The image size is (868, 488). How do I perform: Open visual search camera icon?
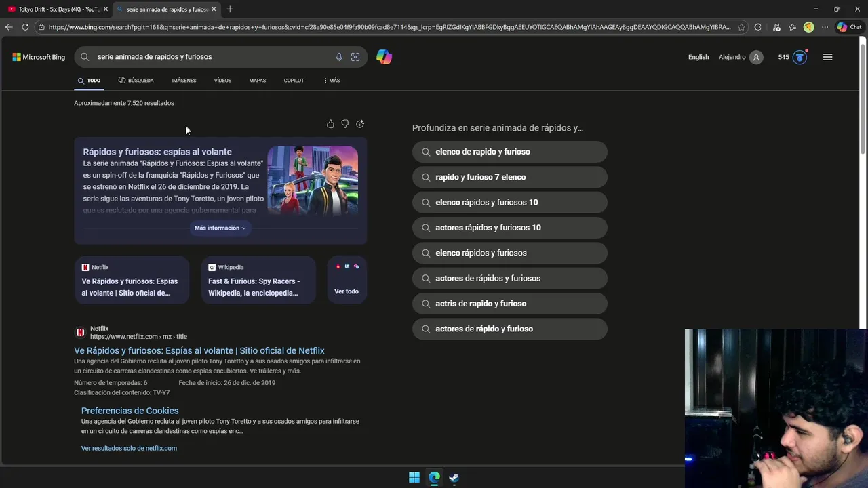355,57
